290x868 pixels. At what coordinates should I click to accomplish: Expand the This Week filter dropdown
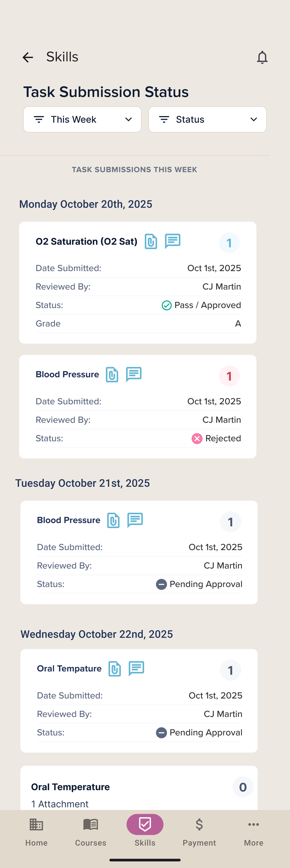point(82,119)
